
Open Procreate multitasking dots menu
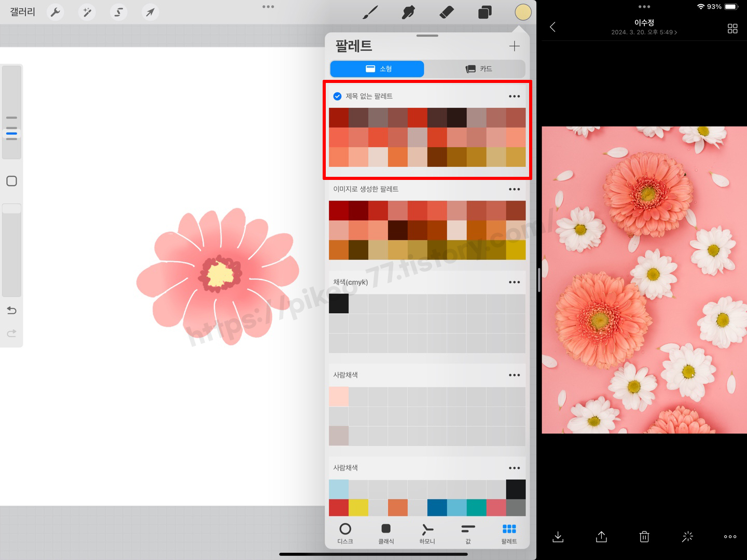click(268, 7)
